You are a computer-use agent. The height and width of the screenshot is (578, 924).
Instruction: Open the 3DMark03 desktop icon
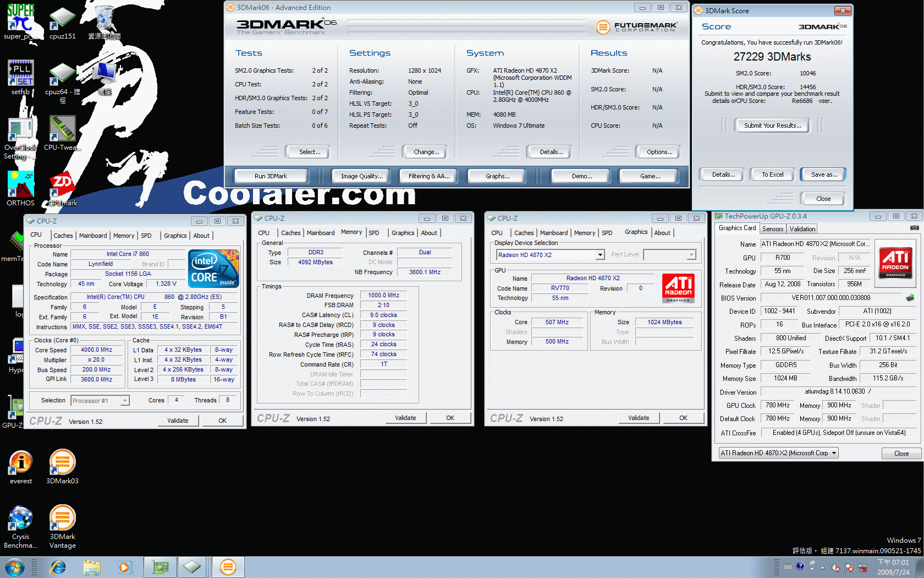tap(62, 467)
